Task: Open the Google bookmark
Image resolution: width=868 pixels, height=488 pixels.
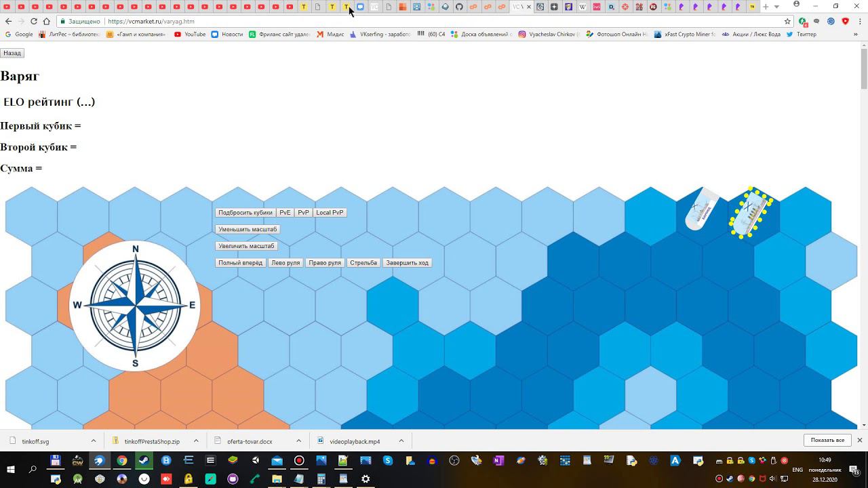Action: pos(19,34)
